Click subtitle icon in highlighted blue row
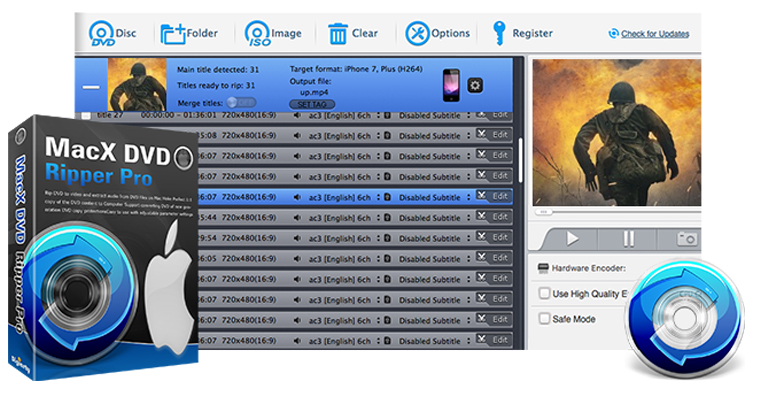 387,197
